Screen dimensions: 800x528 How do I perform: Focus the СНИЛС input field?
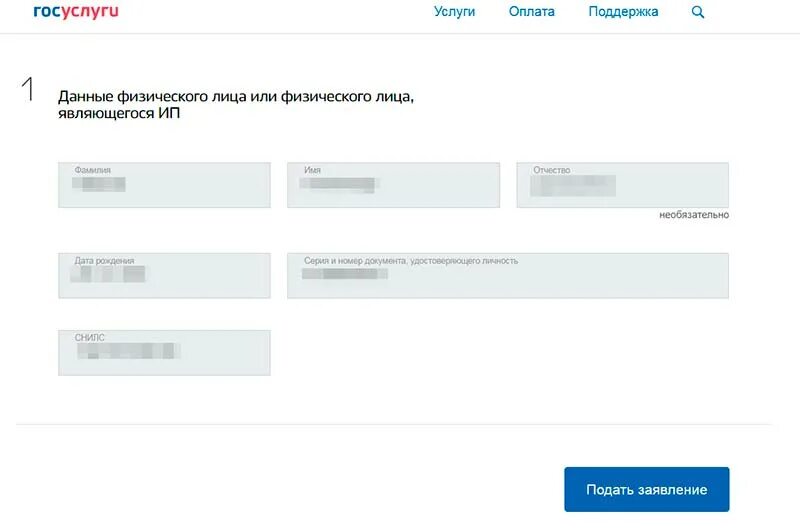click(164, 353)
